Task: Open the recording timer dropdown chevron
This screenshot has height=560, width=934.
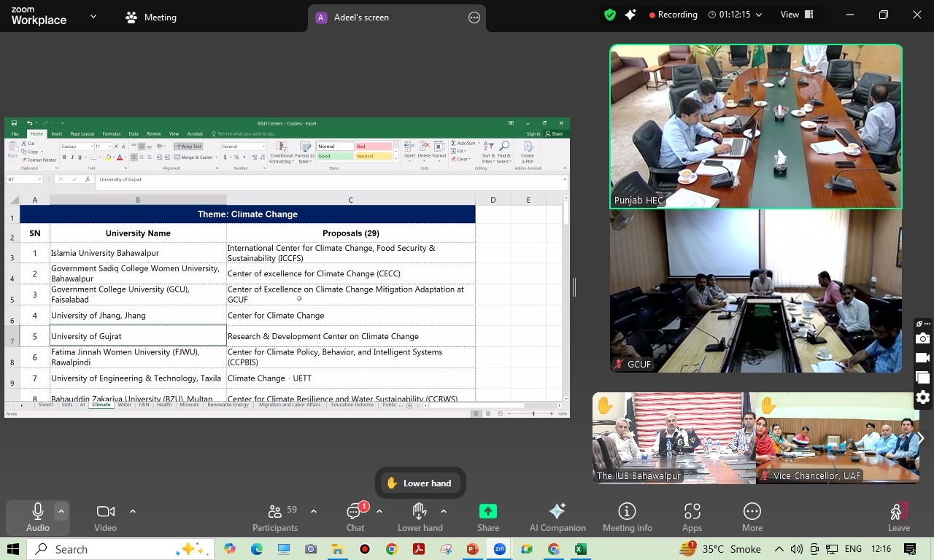Action: point(759,15)
